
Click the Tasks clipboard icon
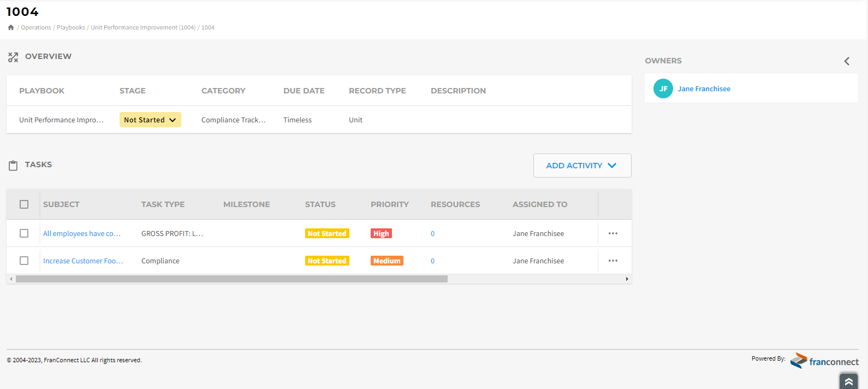[x=13, y=165]
